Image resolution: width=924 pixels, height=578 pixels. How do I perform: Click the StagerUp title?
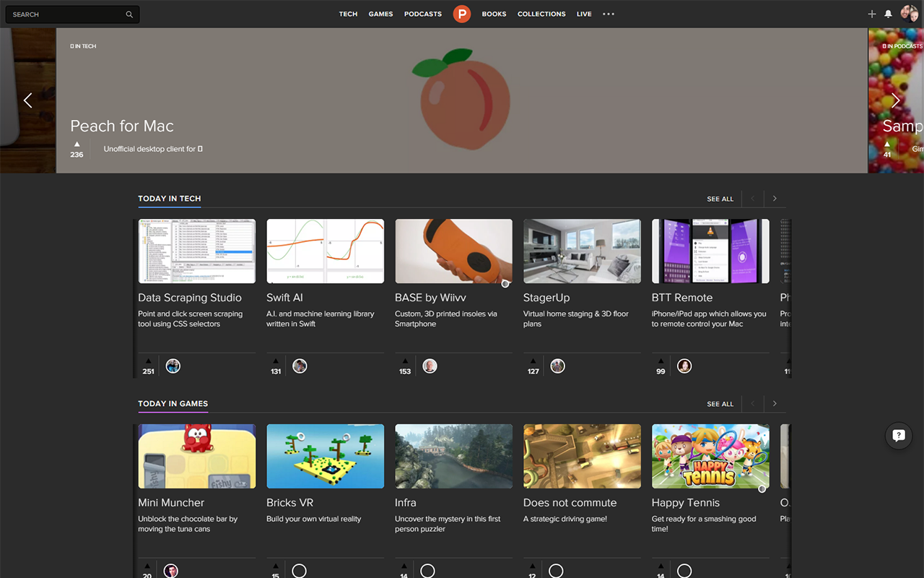coord(546,298)
